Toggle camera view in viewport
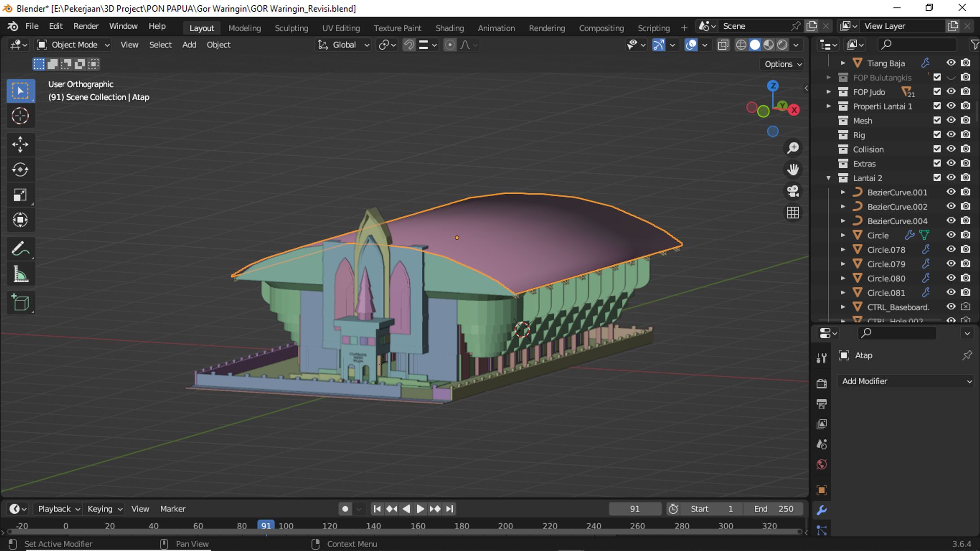This screenshot has height=551, width=980. coord(793,192)
